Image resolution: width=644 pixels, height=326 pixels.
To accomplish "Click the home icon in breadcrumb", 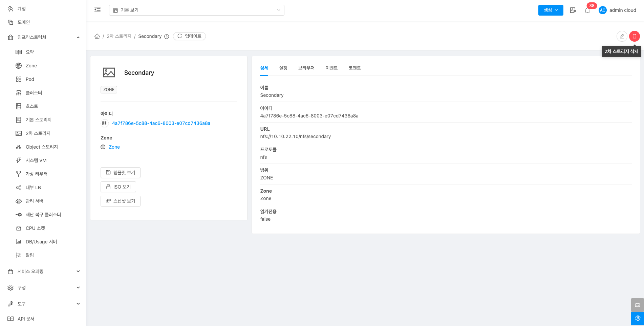I will (97, 36).
